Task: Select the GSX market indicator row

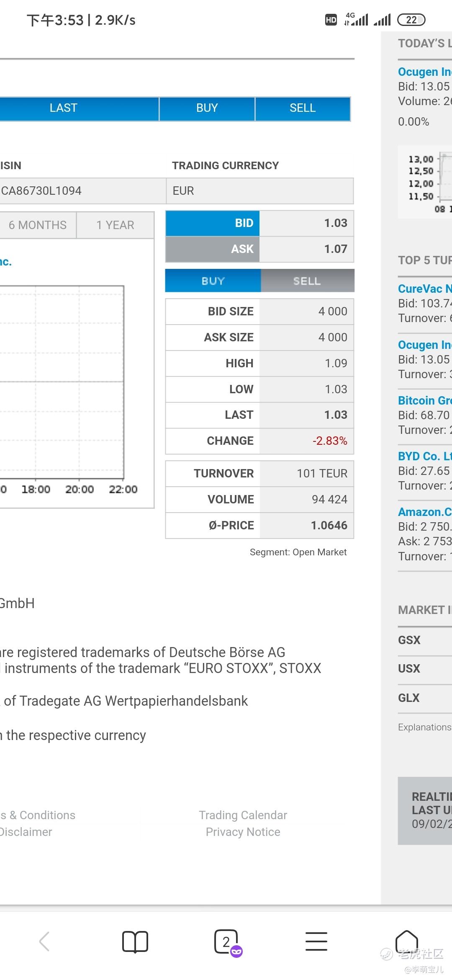Action: pyautogui.click(x=425, y=640)
